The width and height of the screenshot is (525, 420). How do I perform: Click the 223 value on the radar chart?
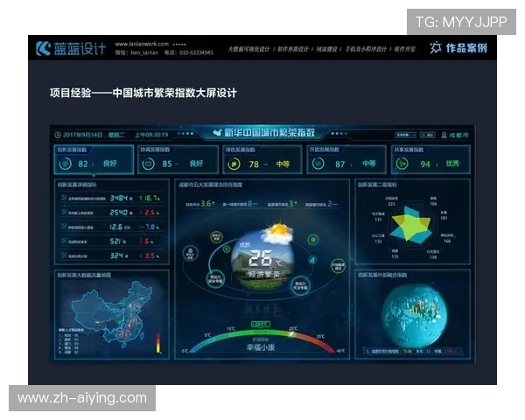391,204
